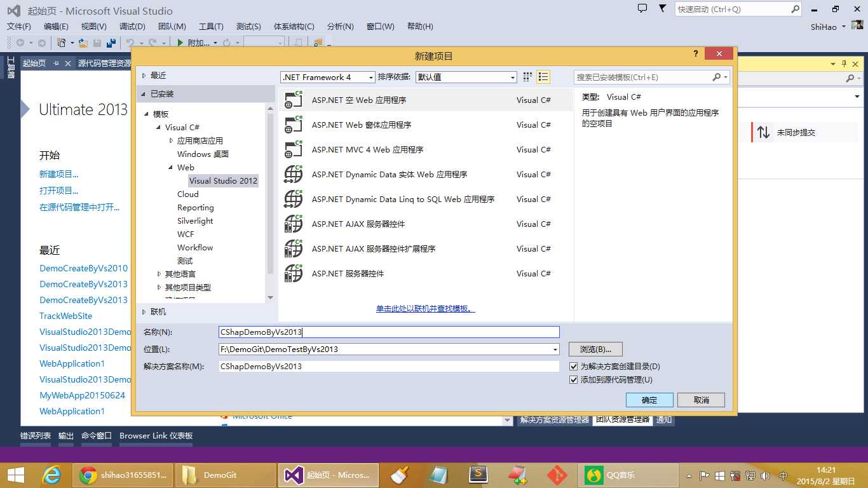This screenshot has width=868, height=488.
Task: Click the new project toolbar icon
Action: (62, 43)
